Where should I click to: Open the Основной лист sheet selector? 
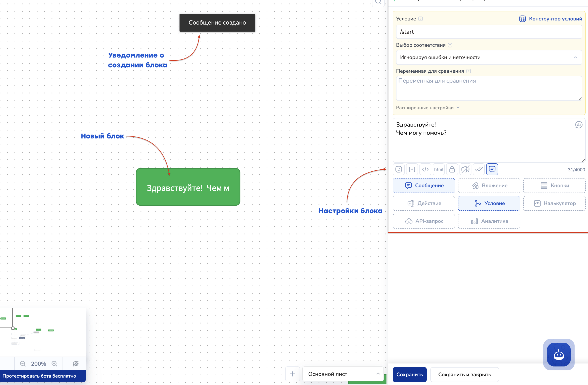(x=343, y=374)
